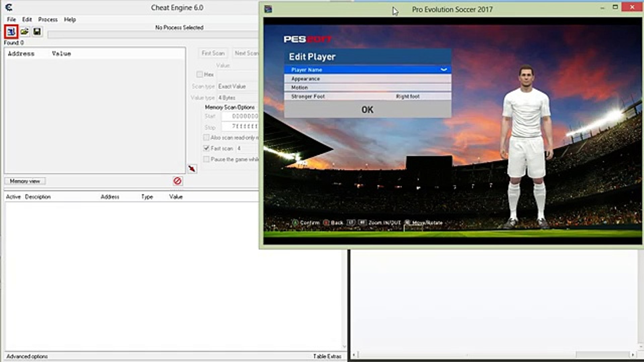The height and width of the screenshot is (362, 644).
Task: Expand the Player Name chevron
Action: point(443,70)
